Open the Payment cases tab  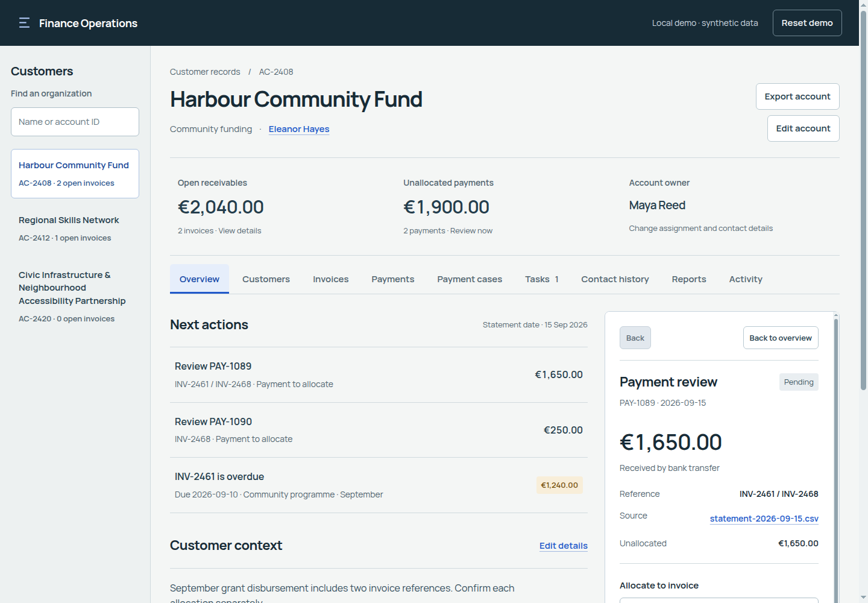[470, 279]
